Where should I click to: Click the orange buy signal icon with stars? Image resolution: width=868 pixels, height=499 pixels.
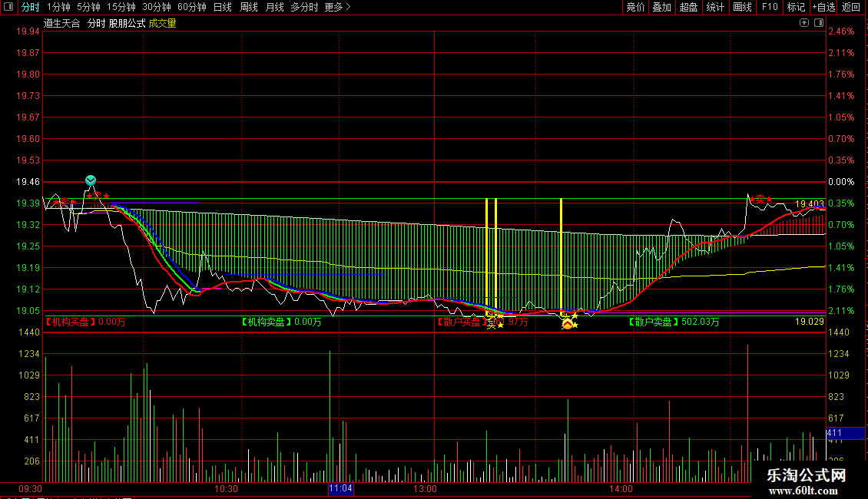coord(568,324)
